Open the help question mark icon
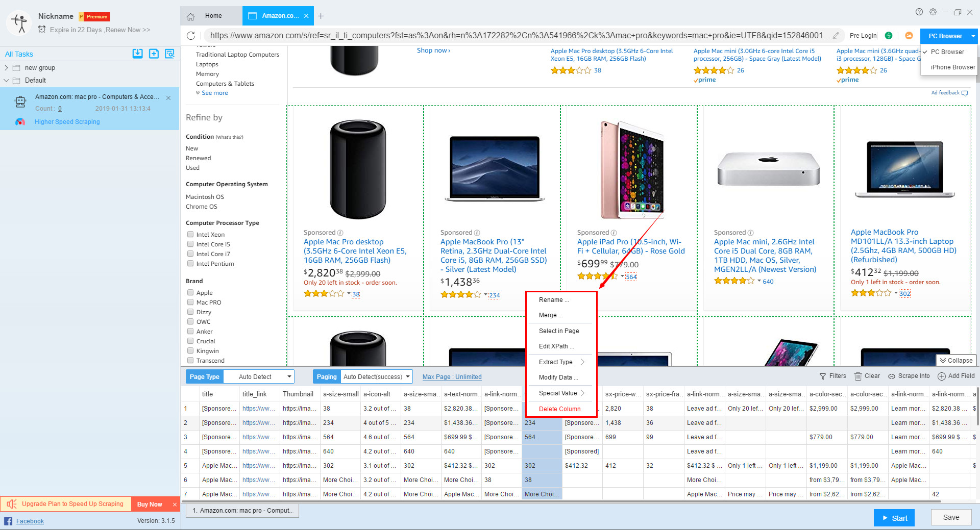The height and width of the screenshot is (530, 980). pyautogui.click(x=919, y=12)
